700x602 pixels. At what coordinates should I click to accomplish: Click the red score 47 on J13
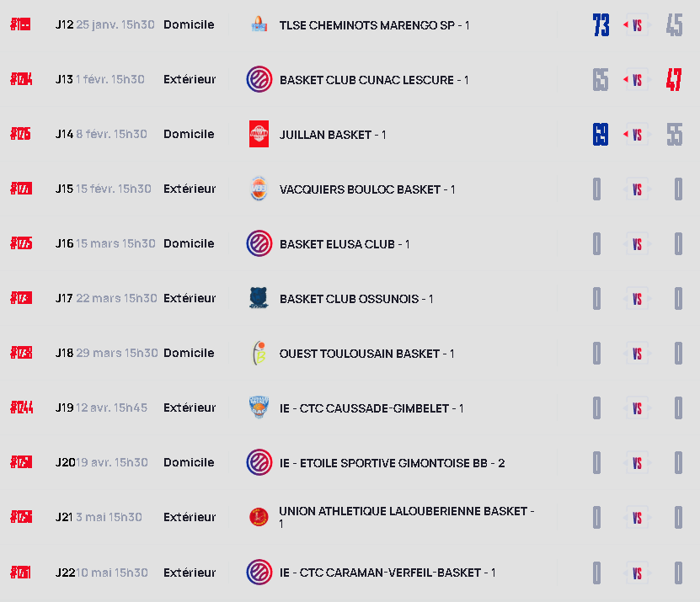click(674, 80)
